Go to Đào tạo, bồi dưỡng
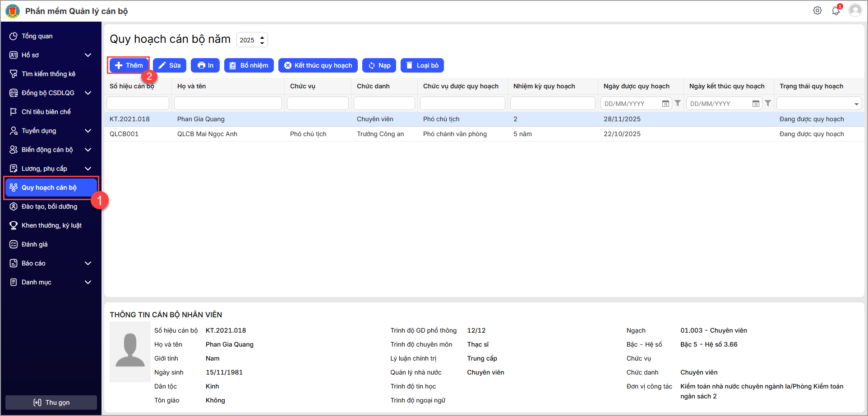Viewport: 868px width, 416px height. [49, 206]
